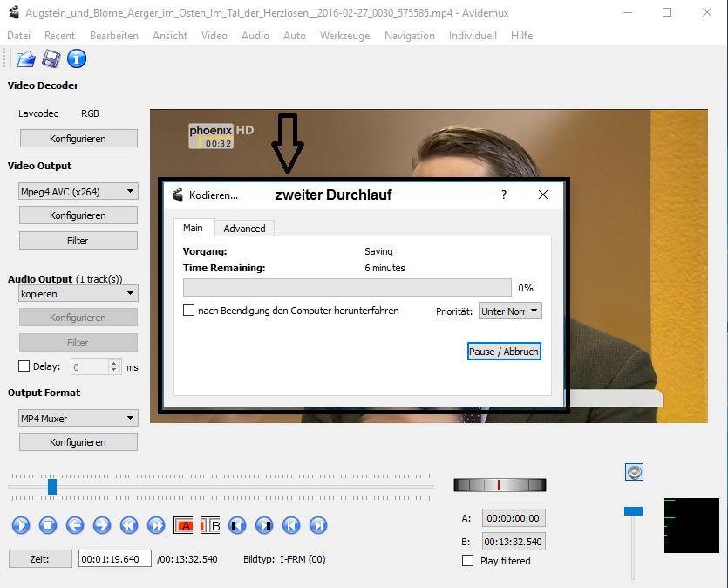
Task: Open the Output Format MP4 Muxer dropdown
Action: coord(78,418)
